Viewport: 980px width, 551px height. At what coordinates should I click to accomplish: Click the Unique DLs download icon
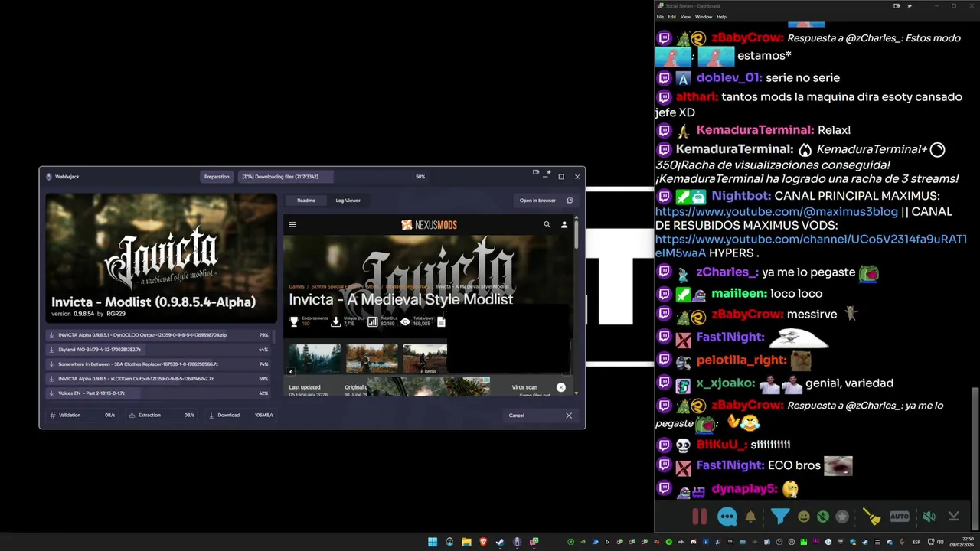pyautogui.click(x=335, y=322)
